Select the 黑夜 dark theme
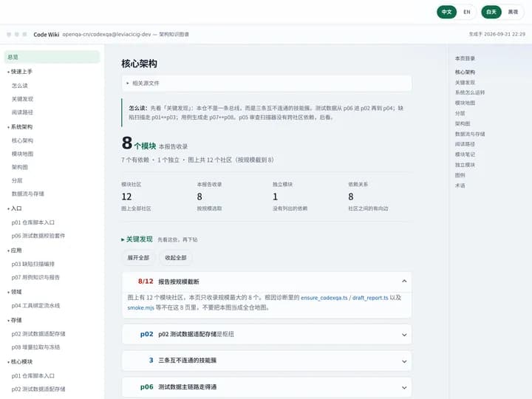The width and height of the screenshot is (532, 399). click(513, 13)
